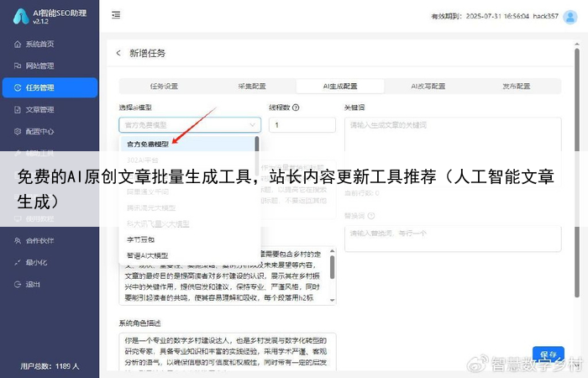Select the AI生成配置 tab
This screenshot has height=378, width=588.
(x=340, y=87)
